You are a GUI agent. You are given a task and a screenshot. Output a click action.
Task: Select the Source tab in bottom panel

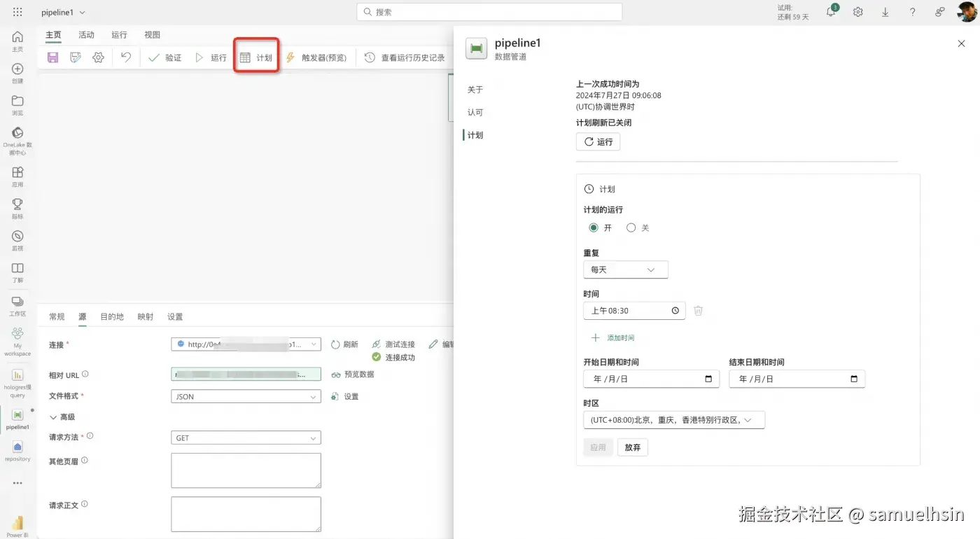(x=83, y=317)
